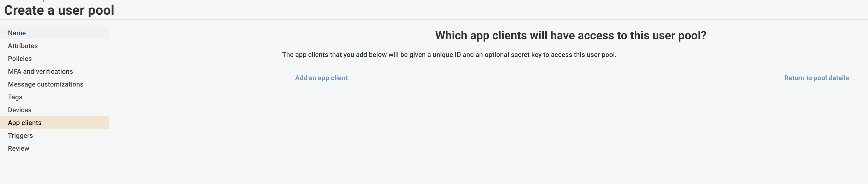The image size is (868, 184).
Task: Open MFA and verifications settings
Action: click(x=40, y=71)
